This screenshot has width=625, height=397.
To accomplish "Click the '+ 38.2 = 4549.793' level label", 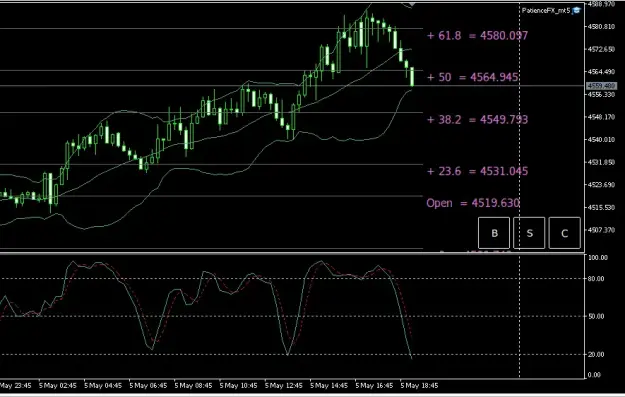I will point(477,119).
